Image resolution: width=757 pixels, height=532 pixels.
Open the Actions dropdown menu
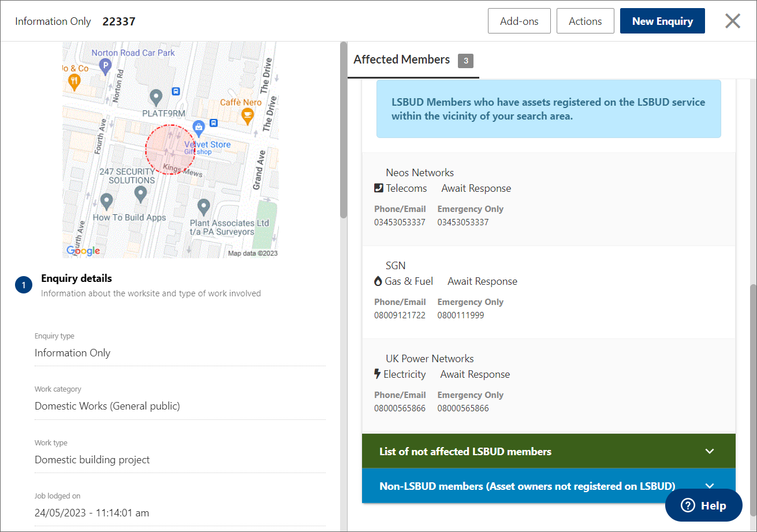[x=585, y=21]
